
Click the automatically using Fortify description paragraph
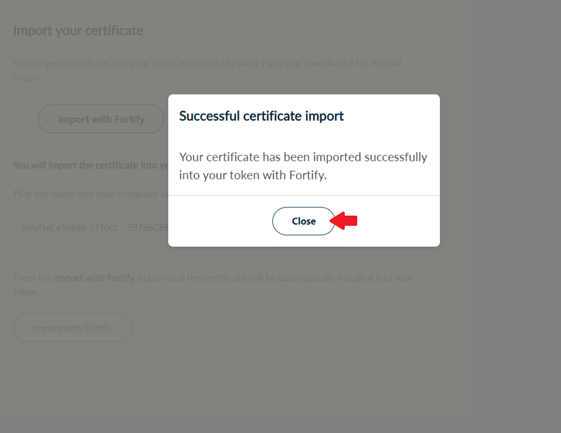point(207,70)
